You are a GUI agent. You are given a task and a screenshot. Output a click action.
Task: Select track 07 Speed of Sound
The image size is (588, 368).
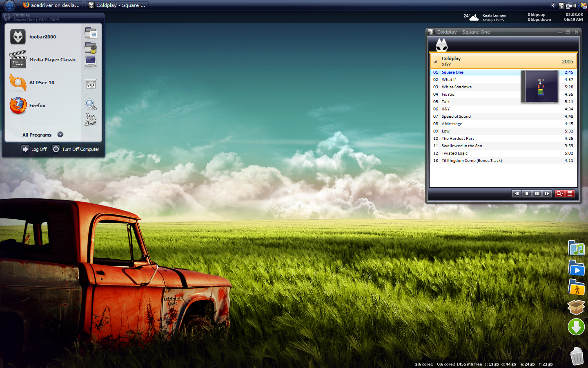(503, 117)
